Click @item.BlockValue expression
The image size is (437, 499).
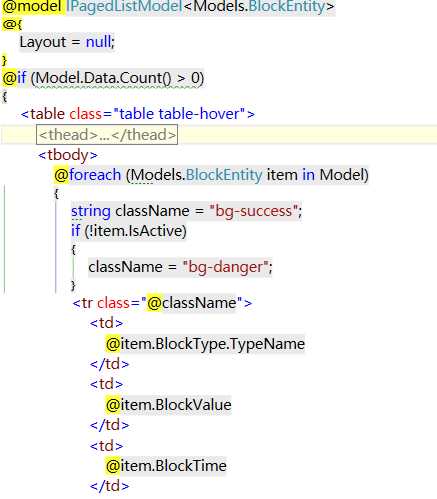tap(169, 405)
